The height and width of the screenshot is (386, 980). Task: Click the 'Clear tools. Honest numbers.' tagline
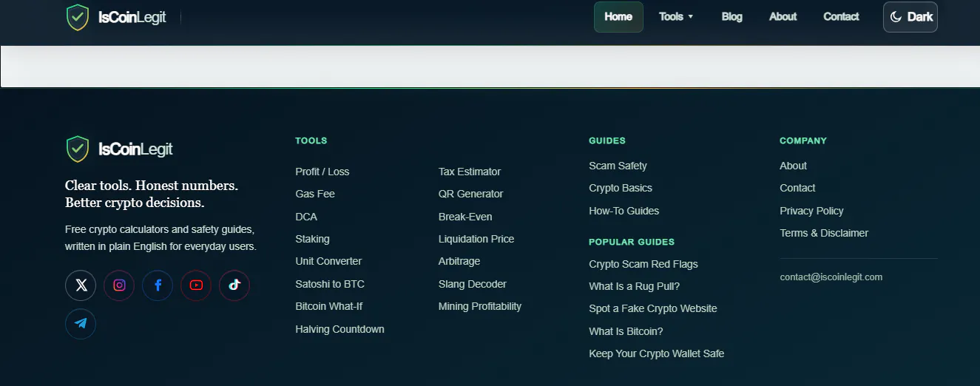(152, 185)
